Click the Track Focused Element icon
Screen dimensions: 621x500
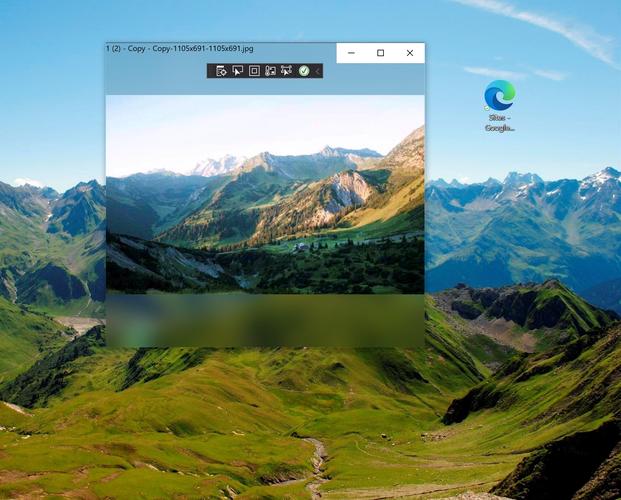(x=270, y=71)
